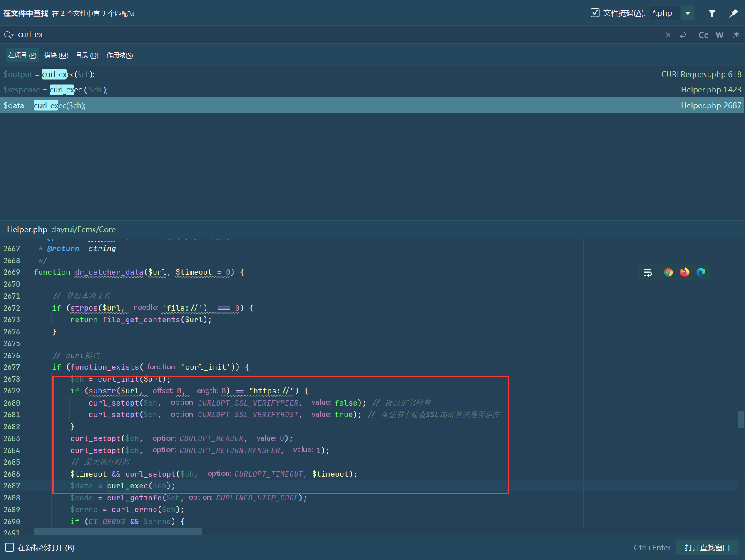Image resolution: width=745 pixels, height=560 pixels.
Task: Toggle the file mask checkbox
Action: [x=595, y=13]
